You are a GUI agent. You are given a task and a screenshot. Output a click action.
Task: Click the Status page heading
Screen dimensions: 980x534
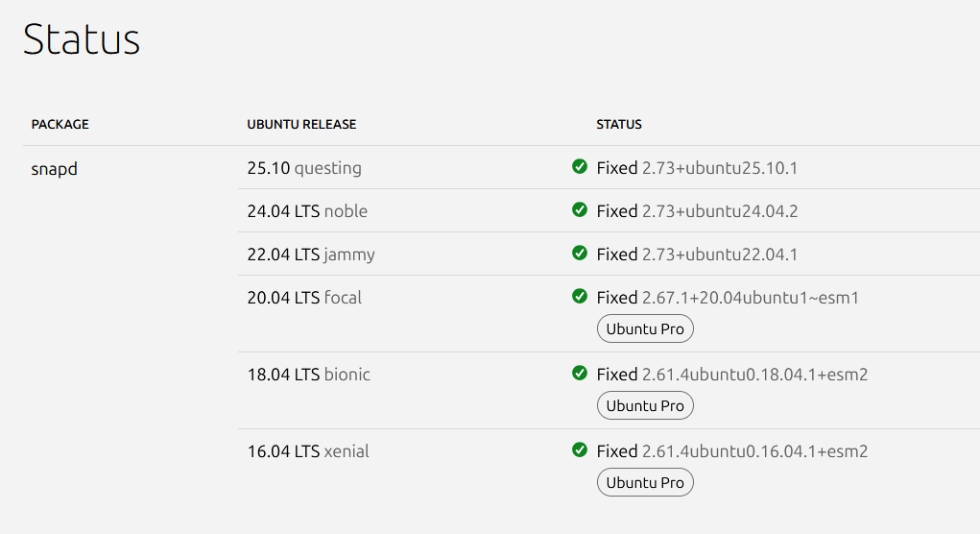[x=82, y=40]
